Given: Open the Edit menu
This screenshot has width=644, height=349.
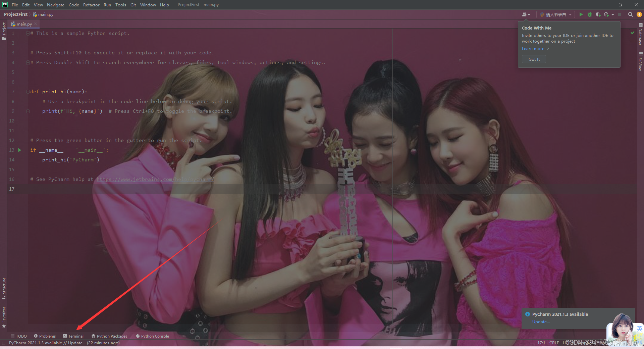Looking at the screenshot, I should [26, 5].
